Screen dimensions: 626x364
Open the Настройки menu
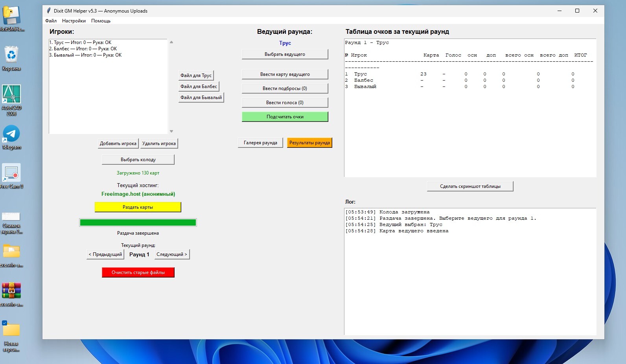[x=74, y=21]
